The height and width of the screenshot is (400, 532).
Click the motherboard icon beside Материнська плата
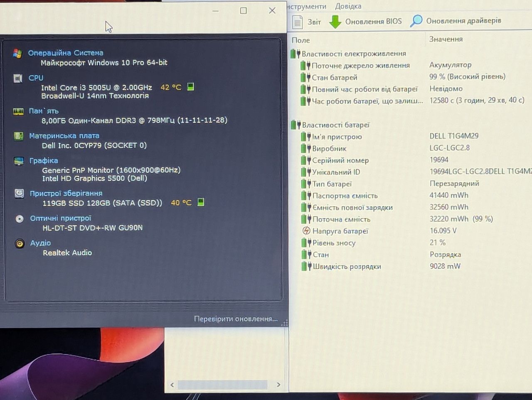pos(19,136)
